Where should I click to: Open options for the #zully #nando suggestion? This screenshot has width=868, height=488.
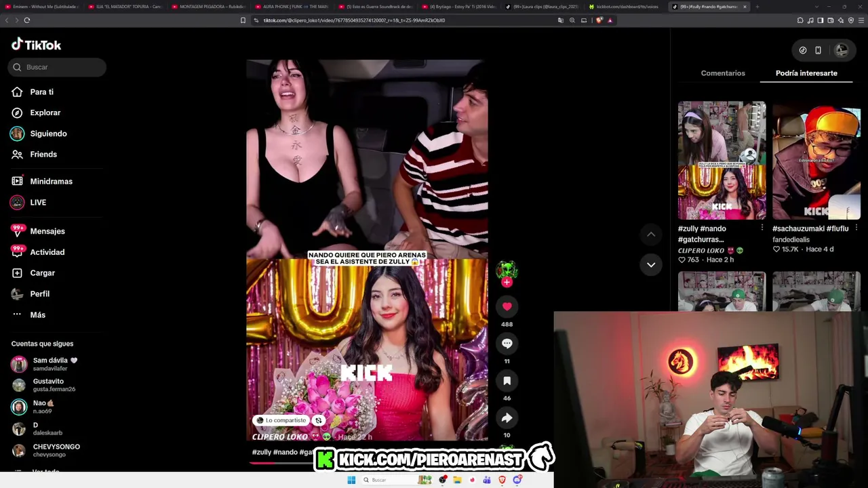(762, 228)
